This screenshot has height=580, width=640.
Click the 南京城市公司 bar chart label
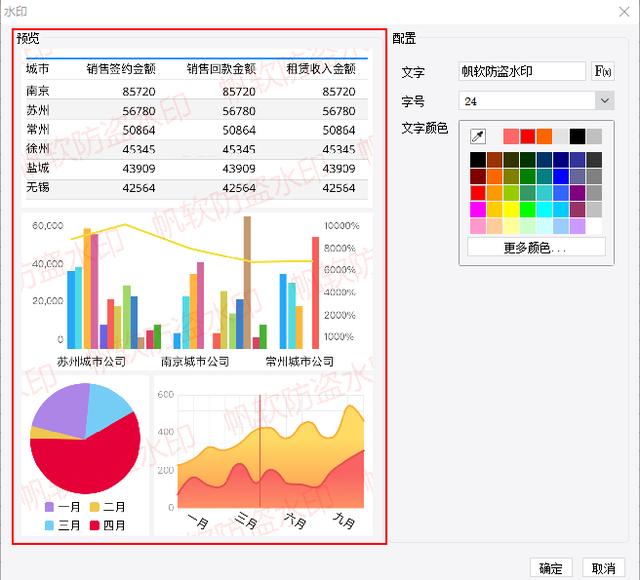[195, 361]
